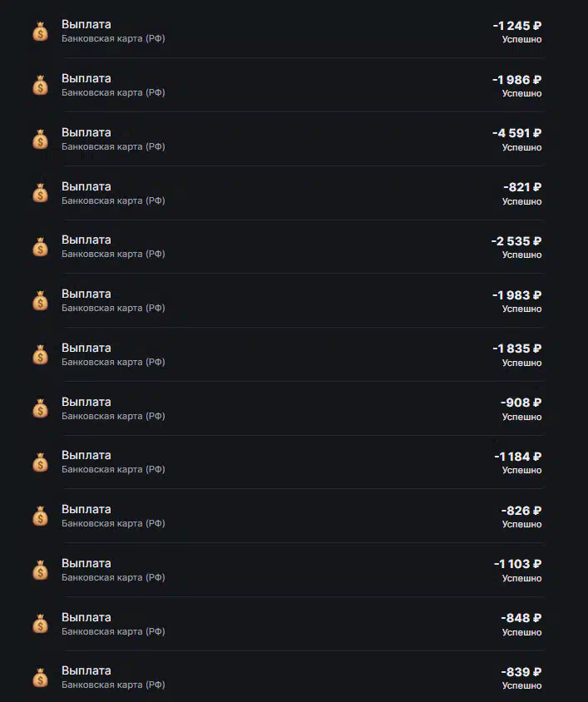Click the -1 184 ₽ amount text
Viewport: 588px width, 702px height.
tap(518, 456)
